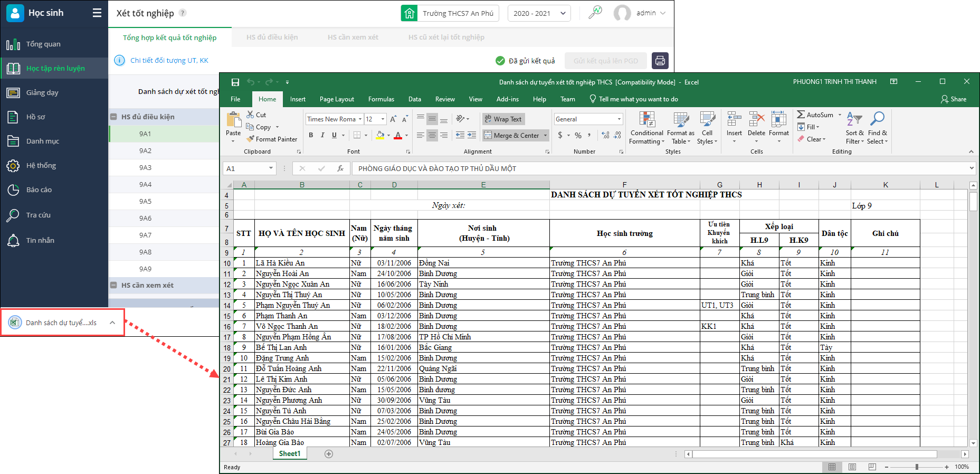Toggle Wrap Text in Alignment group
The width and height of the screenshot is (980, 474).
(503, 119)
